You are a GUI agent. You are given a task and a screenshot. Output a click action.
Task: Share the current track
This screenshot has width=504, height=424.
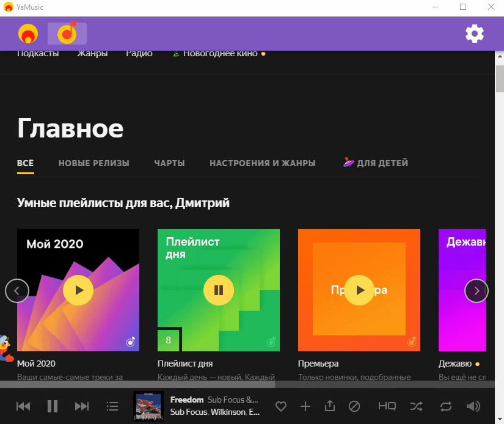[x=330, y=406]
